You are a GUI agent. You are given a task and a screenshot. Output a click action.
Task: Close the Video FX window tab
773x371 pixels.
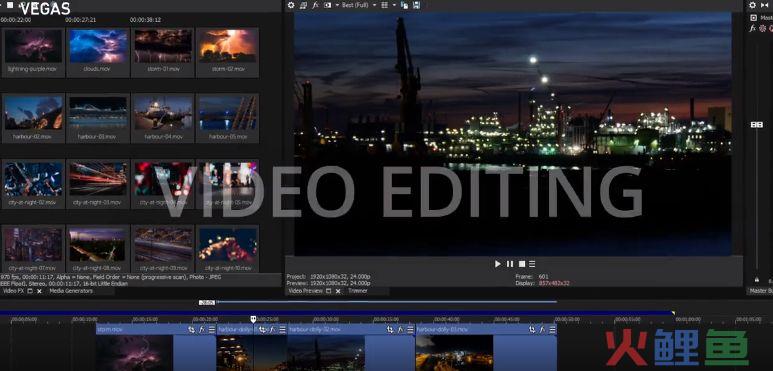pyautogui.click(x=39, y=291)
